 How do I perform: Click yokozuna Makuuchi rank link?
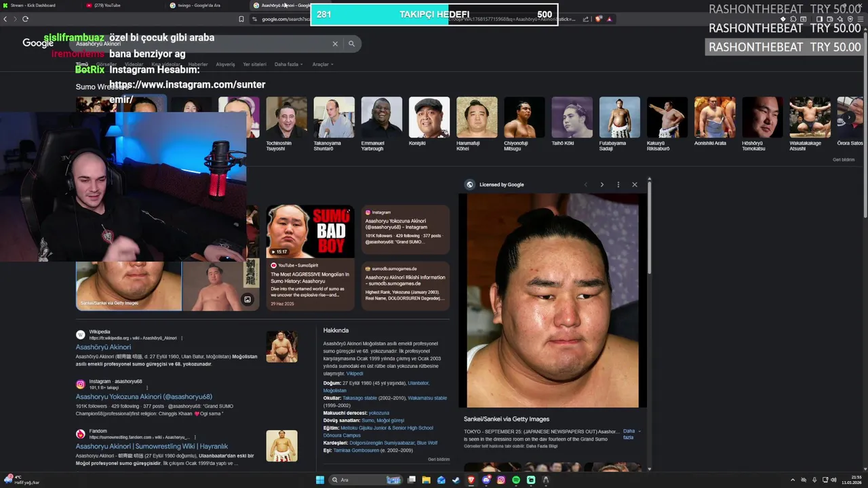tap(378, 413)
